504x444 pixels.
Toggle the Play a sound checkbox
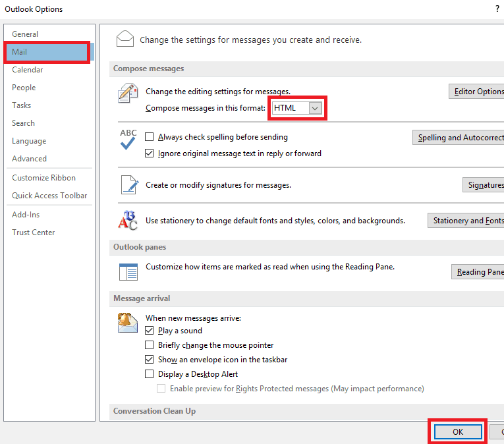click(149, 330)
